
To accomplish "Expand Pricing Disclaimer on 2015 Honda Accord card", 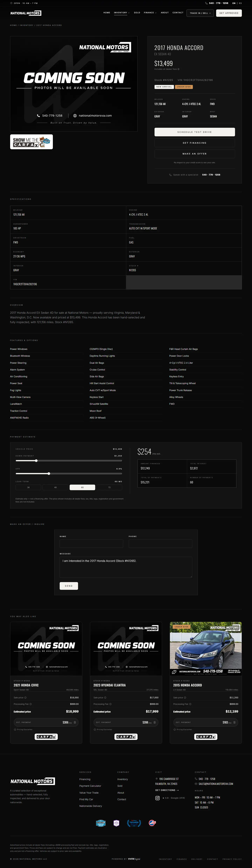I will (183, 730).
